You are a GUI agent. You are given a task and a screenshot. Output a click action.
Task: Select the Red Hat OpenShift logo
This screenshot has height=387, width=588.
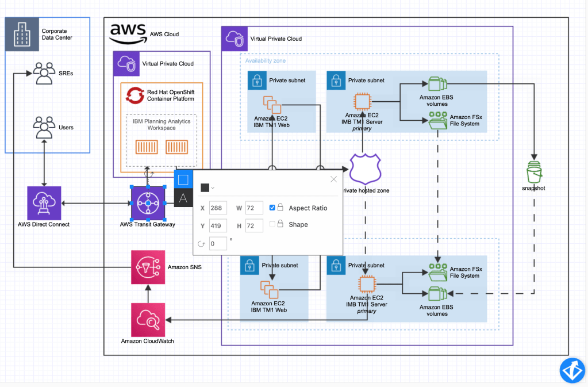point(136,95)
